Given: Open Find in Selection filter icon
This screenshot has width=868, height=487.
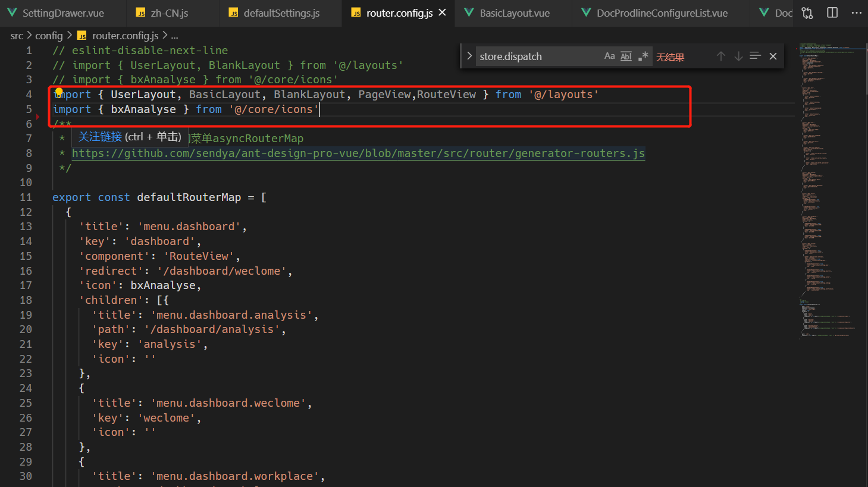Looking at the screenshot, I should (755, 55).
